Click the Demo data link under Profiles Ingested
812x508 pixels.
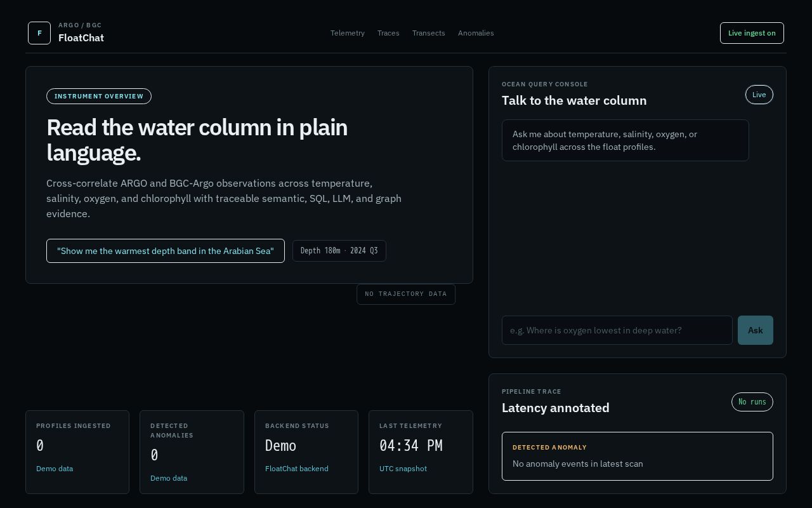pyautogui.click(x=55, y=469)
